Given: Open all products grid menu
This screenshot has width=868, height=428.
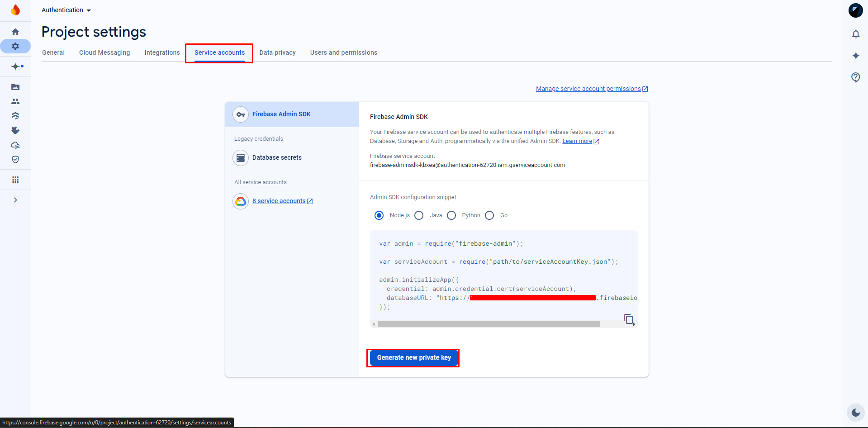Looking at the screenshot, I should 15,180.
